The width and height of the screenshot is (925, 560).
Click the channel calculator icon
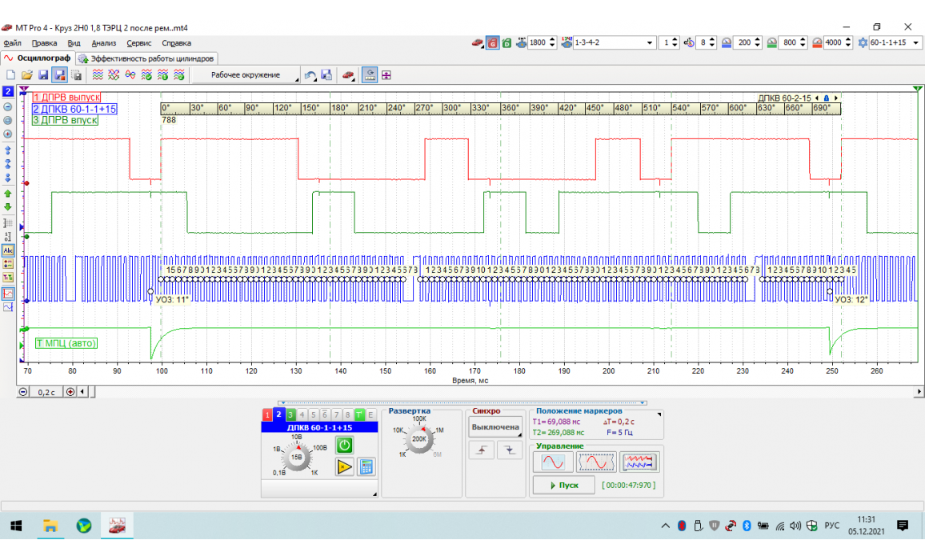[x=366, y=467]
